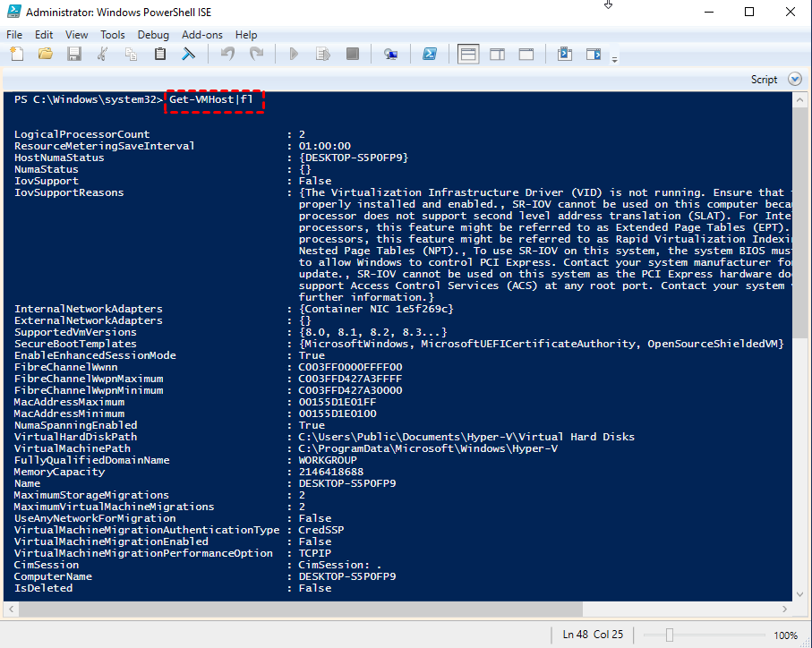Open a script with the folder icon
Viewport: 812px width, 648px height.
[x=46, y=55]
